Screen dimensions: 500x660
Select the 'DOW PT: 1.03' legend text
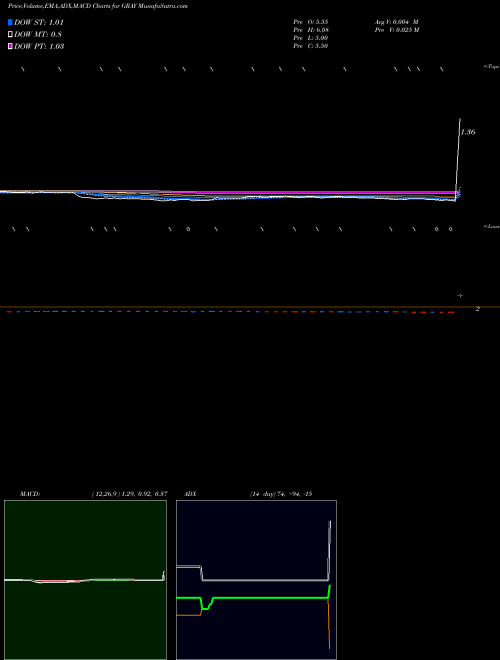[39, 46]
